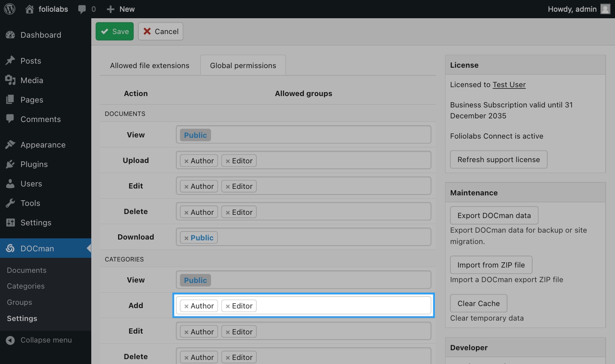The height and width of the screenshot is (364, 615).
Task: Remove Author from Categories Add groups
Action: [x=186, y=306]
